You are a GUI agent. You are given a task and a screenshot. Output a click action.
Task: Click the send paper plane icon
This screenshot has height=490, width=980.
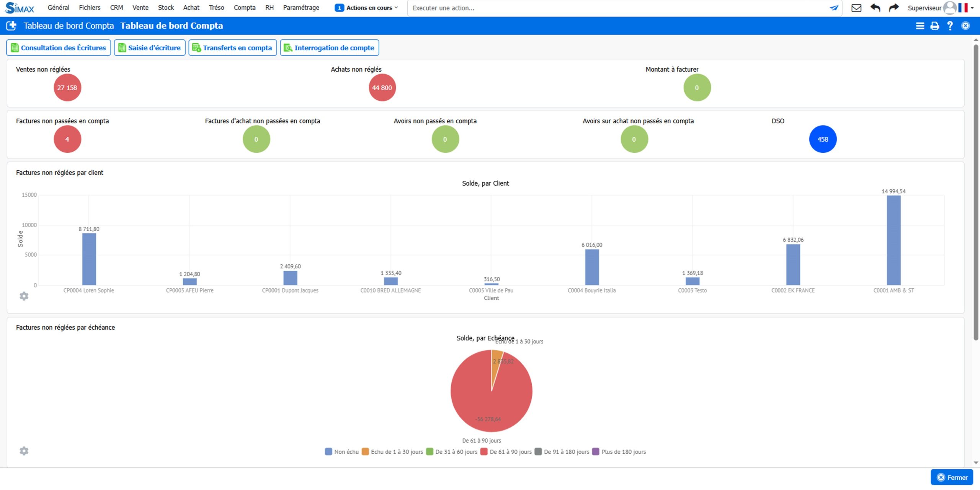[834, 8]
